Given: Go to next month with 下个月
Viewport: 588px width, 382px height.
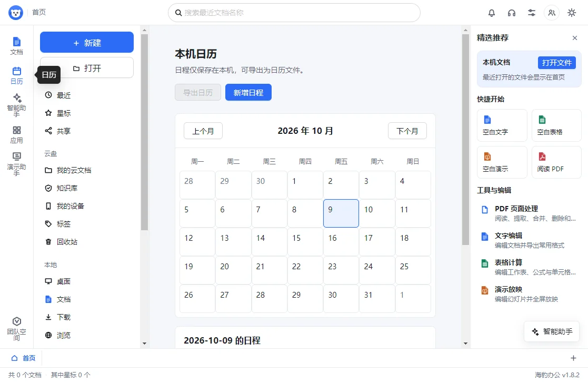Looking at the screenshot, I should point(407,131).
